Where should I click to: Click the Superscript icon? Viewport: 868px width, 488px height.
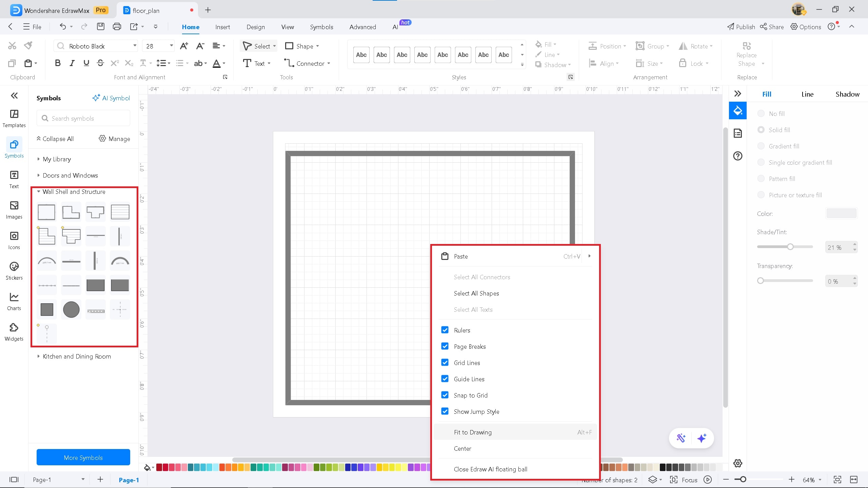click(x=115, y=63)
